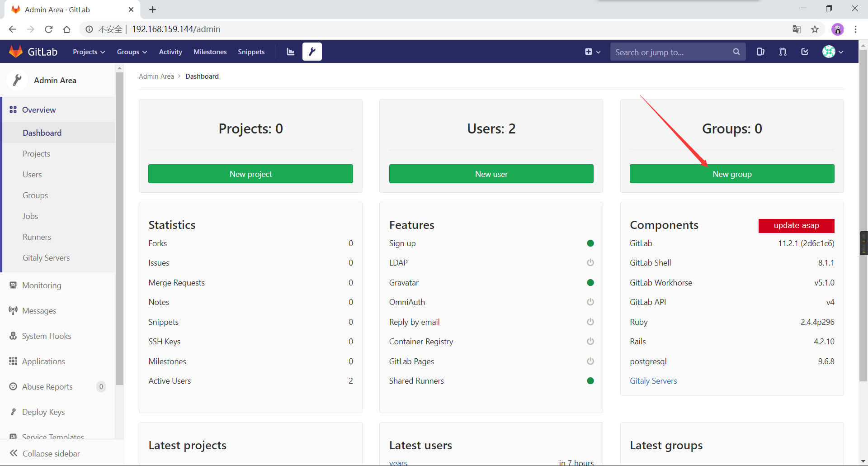Screen dimensions: 868x466
Task: Click the OmniAuth disabled power icon
Action: [x=590, y=302]
